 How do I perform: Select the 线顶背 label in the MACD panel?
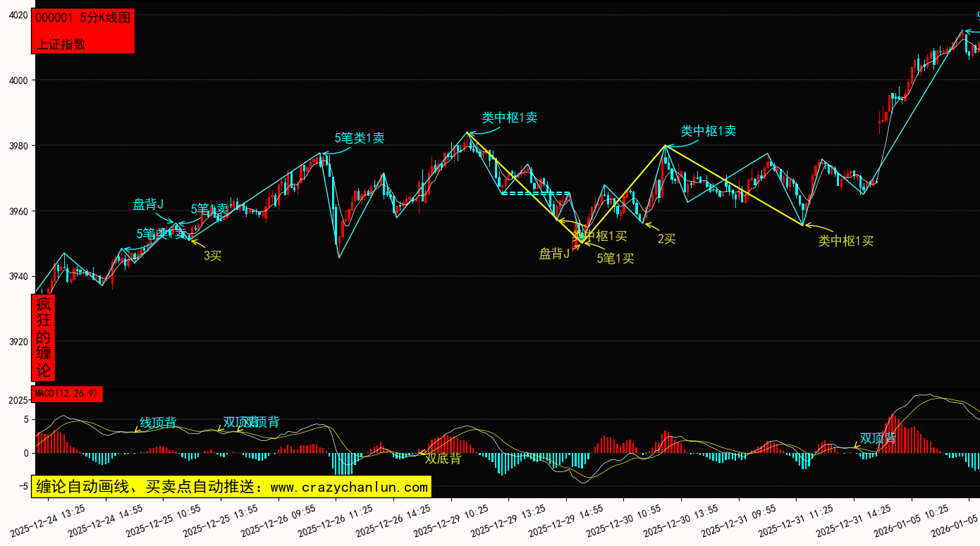[x=158, y=423]
